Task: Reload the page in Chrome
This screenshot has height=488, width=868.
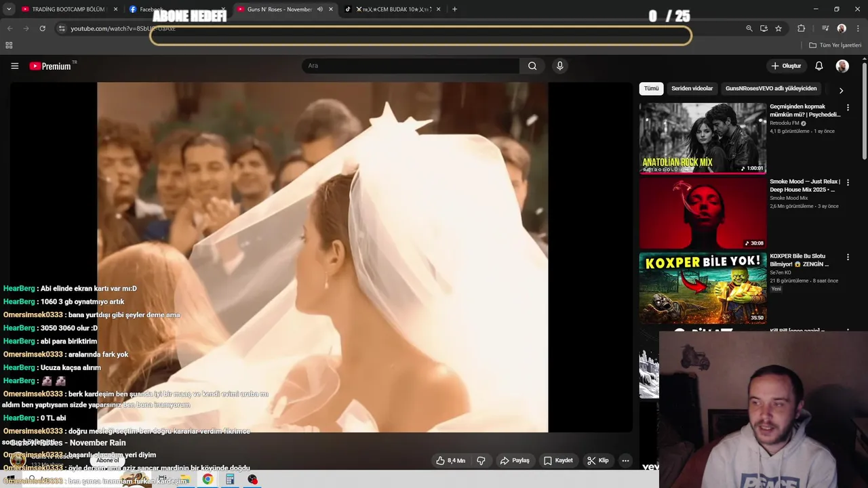Action: [42, 28]
